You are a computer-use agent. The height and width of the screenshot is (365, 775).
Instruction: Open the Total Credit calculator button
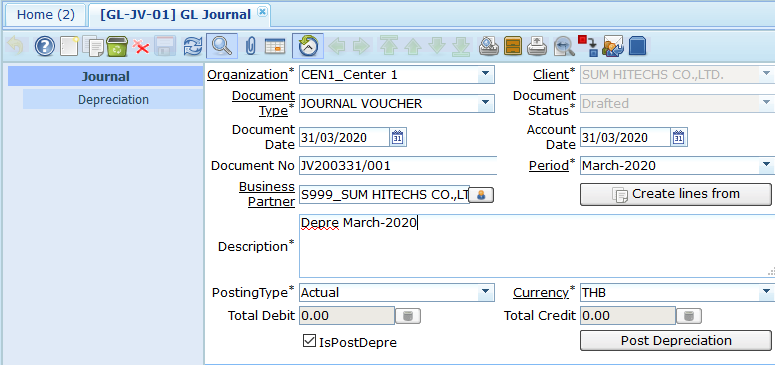689,316
